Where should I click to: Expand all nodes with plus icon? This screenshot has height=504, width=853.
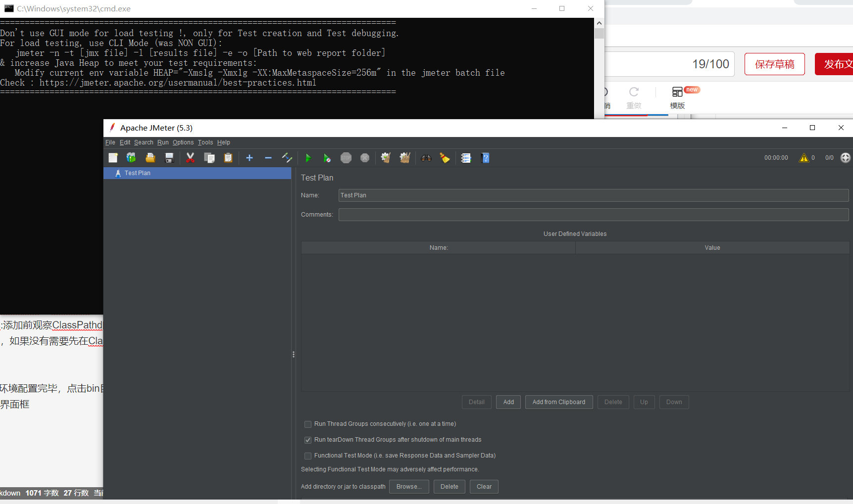[x=250, y=158]
